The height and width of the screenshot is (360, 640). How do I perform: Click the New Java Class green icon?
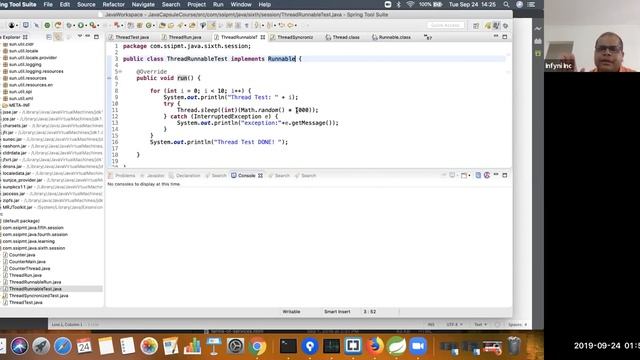point(149,25)
